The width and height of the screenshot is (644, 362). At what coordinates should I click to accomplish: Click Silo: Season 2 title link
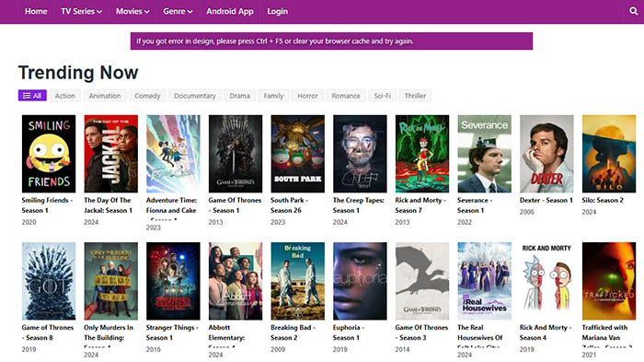click(x=603, y=200)
